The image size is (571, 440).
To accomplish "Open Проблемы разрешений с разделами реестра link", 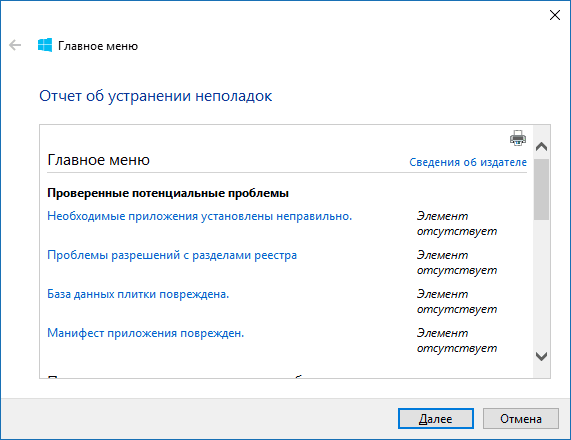I will tap(172, 255).
